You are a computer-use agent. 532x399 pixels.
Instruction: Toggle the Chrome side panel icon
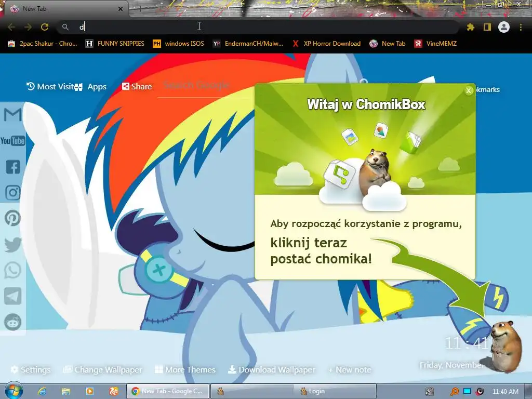487,27
